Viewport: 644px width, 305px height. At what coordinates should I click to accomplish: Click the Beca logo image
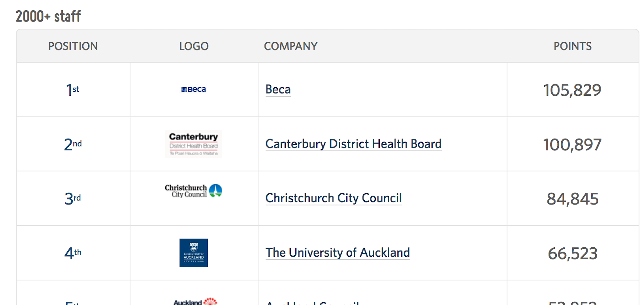[x=193, y=89]
